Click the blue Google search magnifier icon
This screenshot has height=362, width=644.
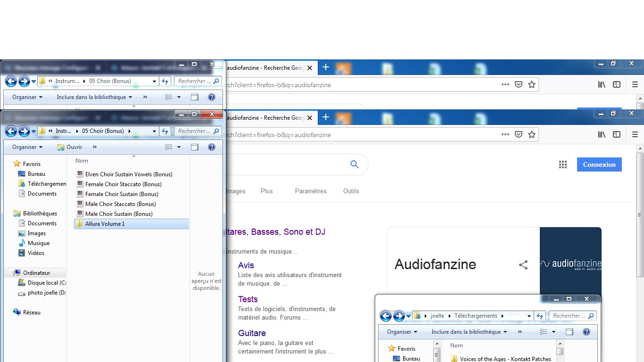click(355, 165)
